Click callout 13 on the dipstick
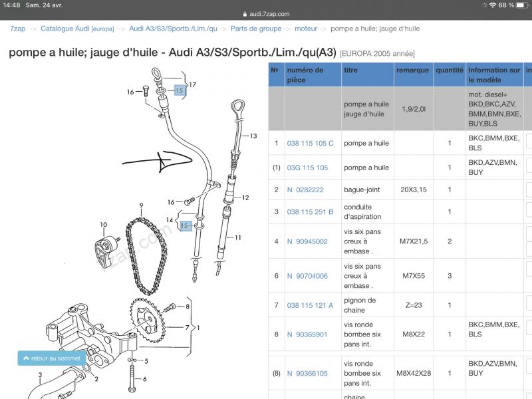This screenshot has height=399, width=532. click(253, 136)
